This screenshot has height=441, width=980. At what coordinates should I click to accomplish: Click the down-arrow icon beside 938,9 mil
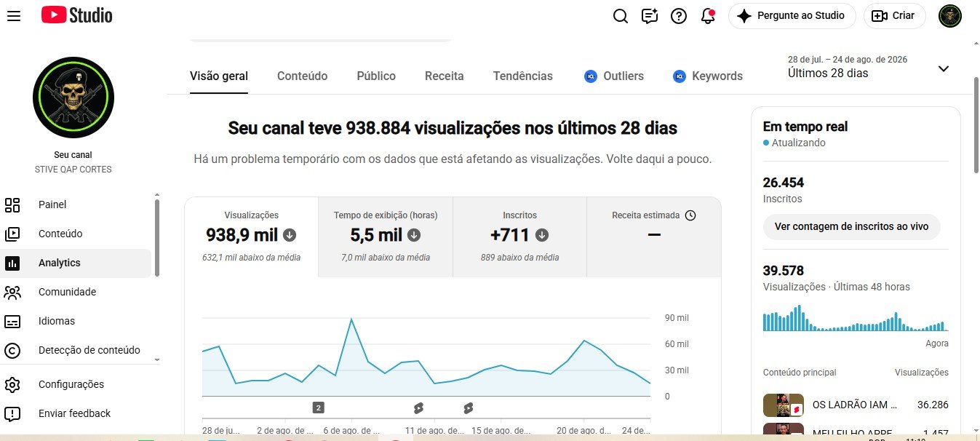290,235
